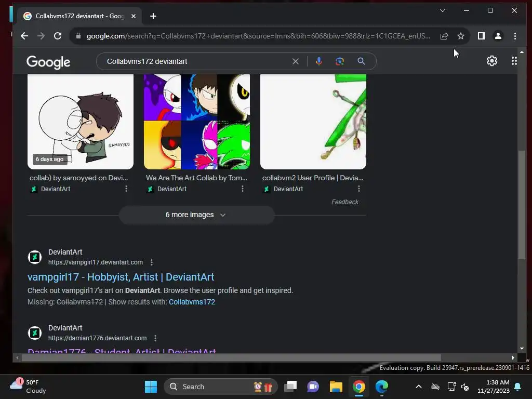Open the Damian1776 Student Artist link
This screenshot has height=399, width=532.
pos(122,351)
